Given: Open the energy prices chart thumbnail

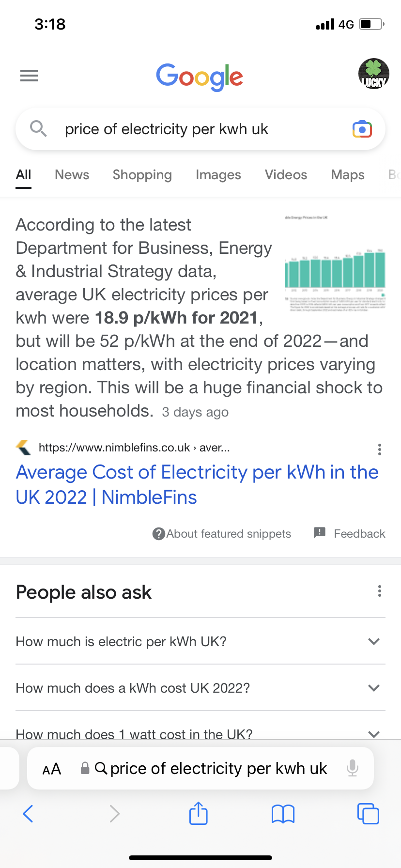Looking at the screenshot, I should pyautogui.click(x=335, y=264).
